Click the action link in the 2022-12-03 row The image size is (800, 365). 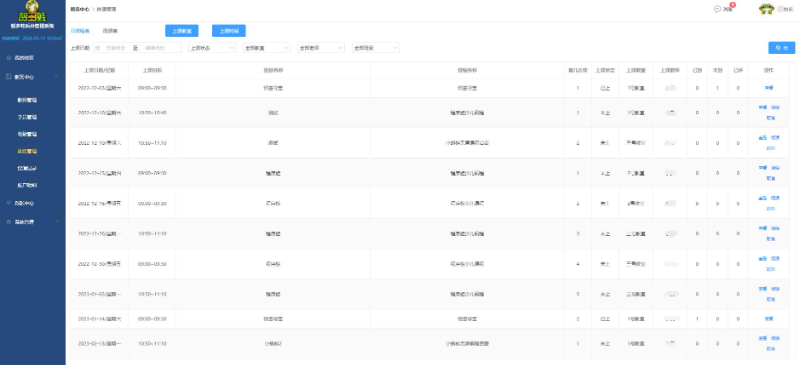point(769,88)
